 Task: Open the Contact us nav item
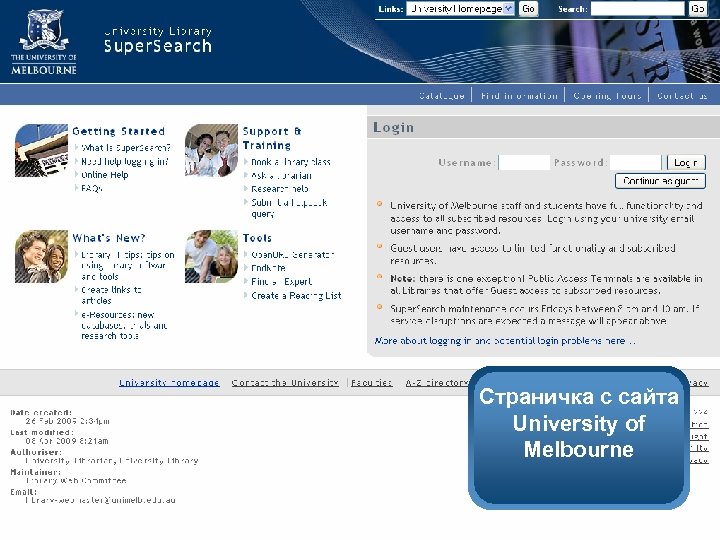tap(682, 96)
